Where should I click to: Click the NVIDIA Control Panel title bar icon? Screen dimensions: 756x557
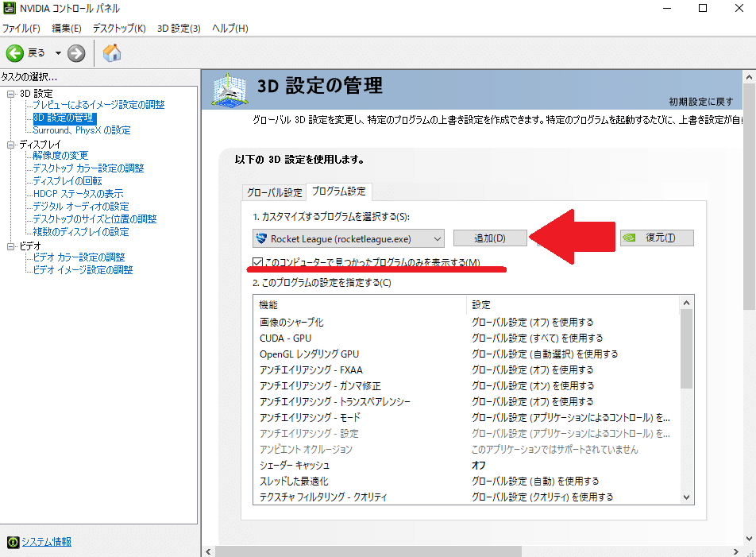point(10,8)
